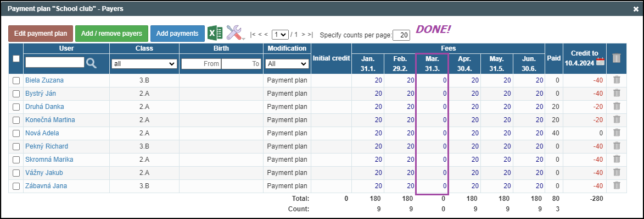Open the calendar icon next to Credit to date
644x219 pixels.
click(x=601, y=62)
